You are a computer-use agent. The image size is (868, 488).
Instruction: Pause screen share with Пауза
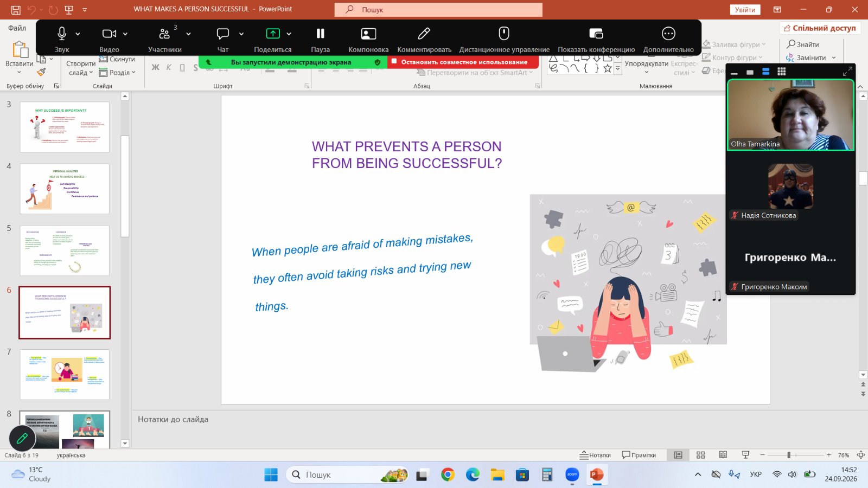pyautogui.click(x=321, y=34)
